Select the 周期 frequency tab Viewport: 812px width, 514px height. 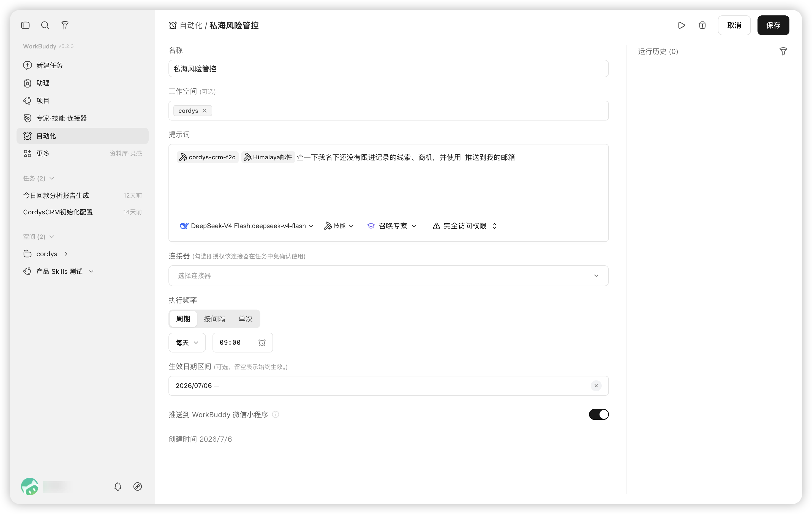[x=183, y=319]
